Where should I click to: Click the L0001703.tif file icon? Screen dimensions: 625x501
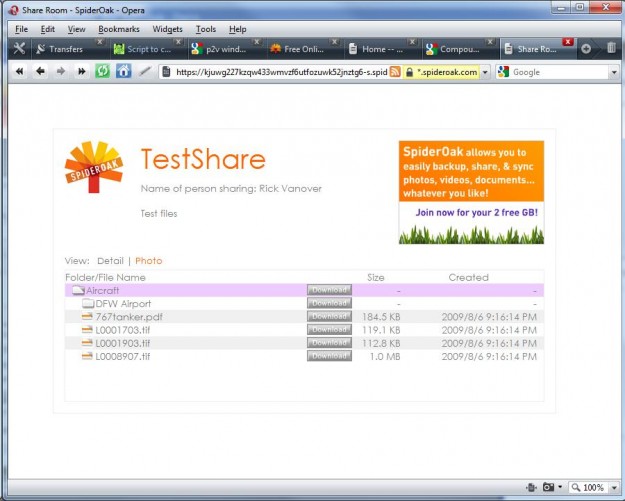(x=87, y=330)
